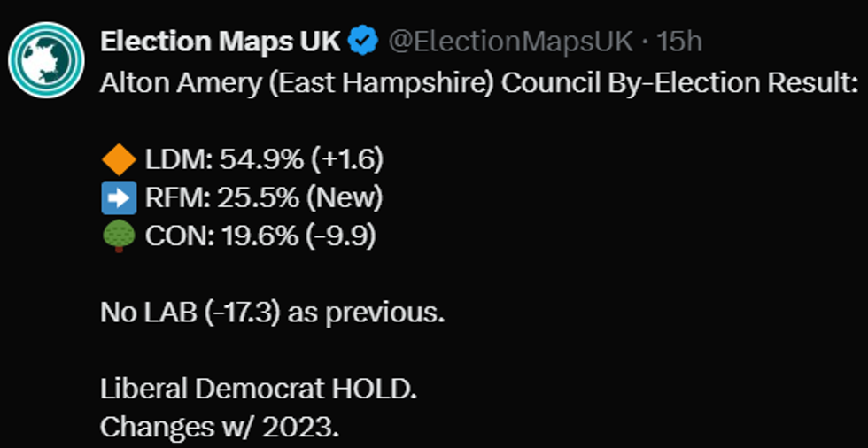Click the blue verified checkmark badge

click(364, 41)
